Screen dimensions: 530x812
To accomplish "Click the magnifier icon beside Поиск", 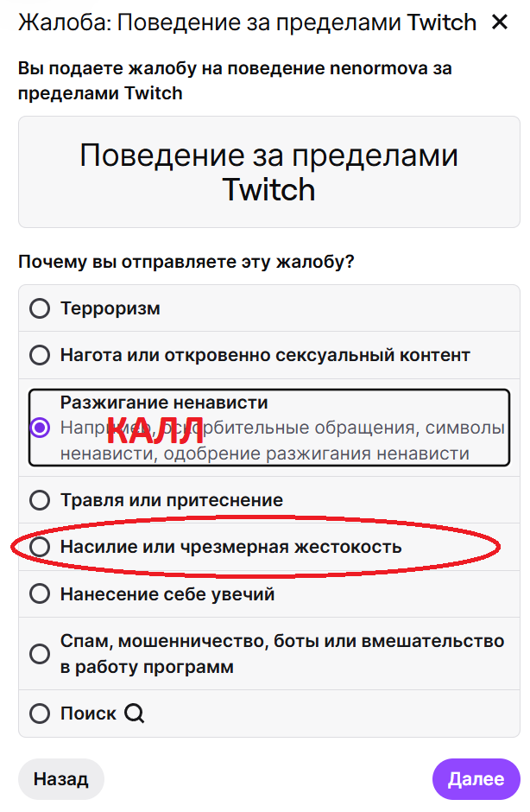I will click(x=134, y=714).
